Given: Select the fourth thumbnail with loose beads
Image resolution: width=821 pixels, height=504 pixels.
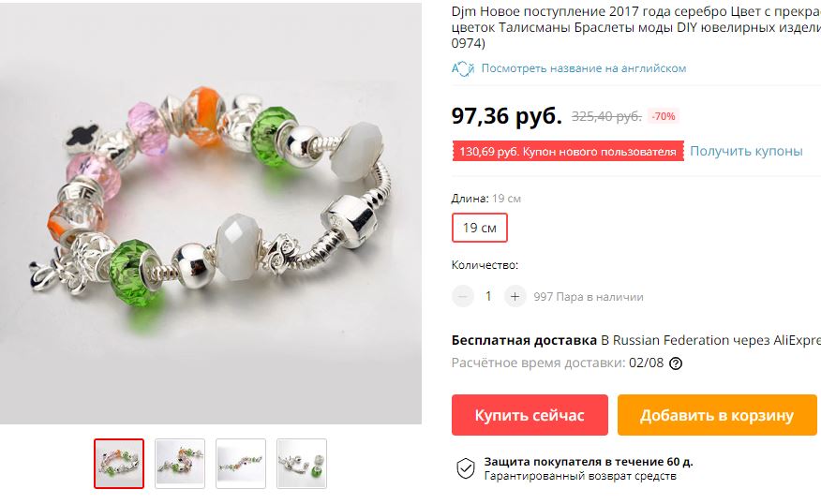Looking at the screenshot, I should (302, 464).
